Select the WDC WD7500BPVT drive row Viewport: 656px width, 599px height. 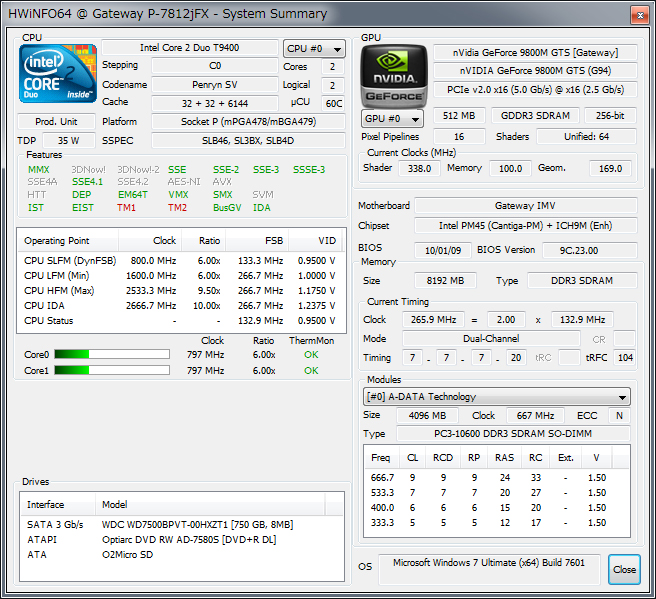pos(182,525)
